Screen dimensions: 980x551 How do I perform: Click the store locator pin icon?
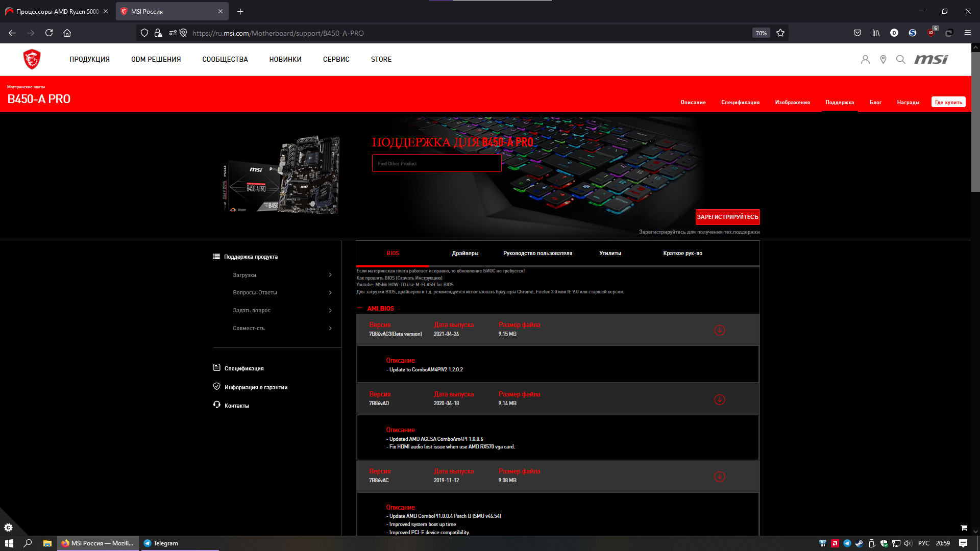883,60
